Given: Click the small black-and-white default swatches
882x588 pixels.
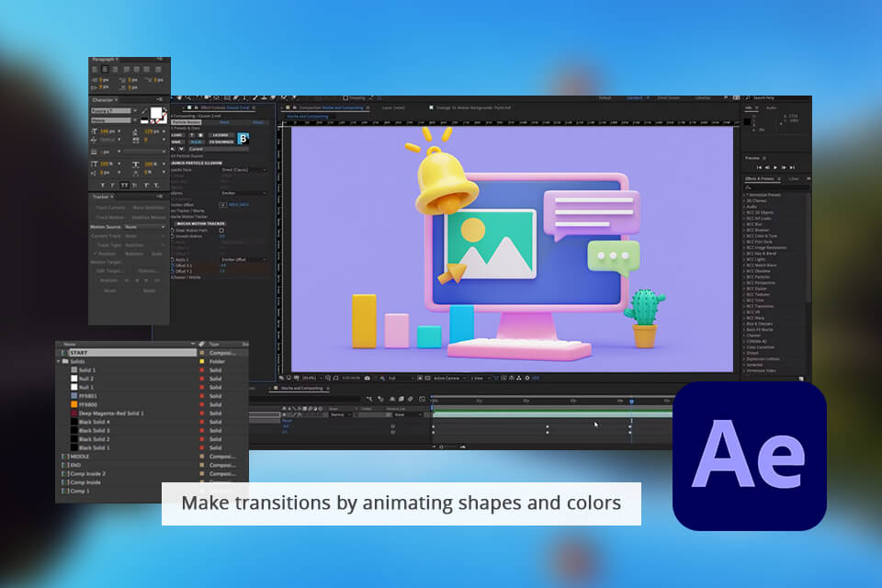Looking at the screenshot, I should (144, 121).
